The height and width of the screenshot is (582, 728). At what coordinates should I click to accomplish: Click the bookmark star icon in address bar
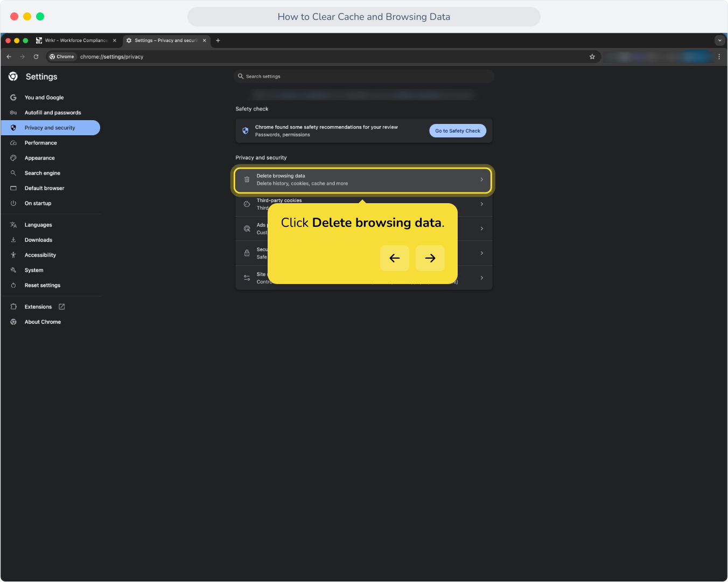click(x=592, y=57)
